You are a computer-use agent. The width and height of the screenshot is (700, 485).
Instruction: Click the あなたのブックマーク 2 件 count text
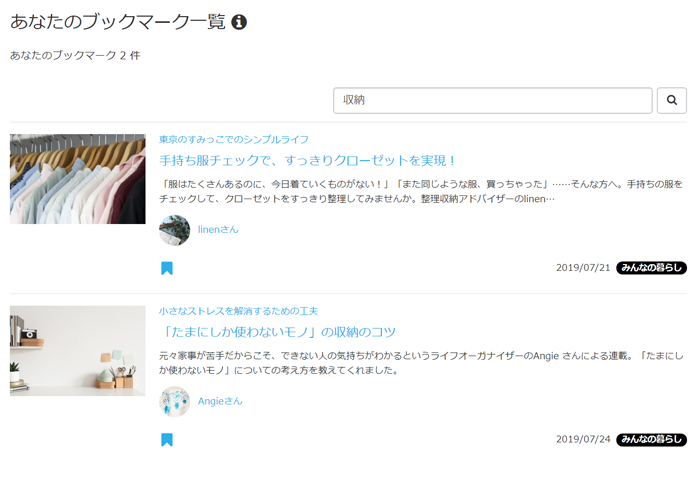point(75,55)
